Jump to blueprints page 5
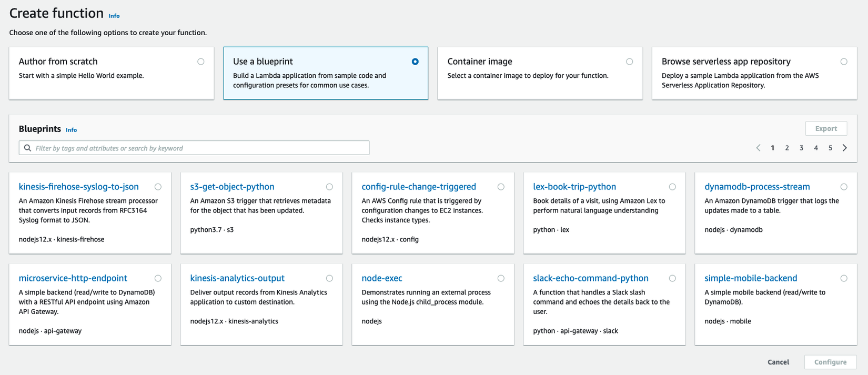The image size is (868, 375). (x=830, y=148)
